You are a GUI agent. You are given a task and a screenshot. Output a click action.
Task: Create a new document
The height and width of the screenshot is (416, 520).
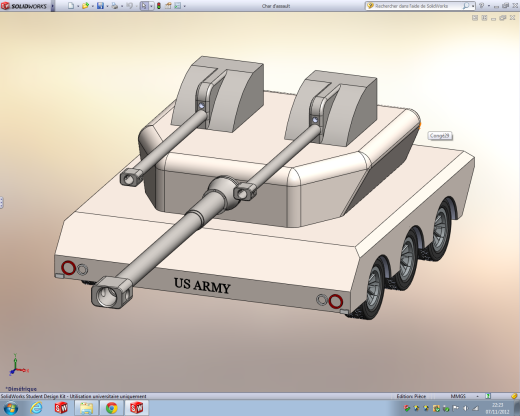pyautogui.click(x=71, y=6)
